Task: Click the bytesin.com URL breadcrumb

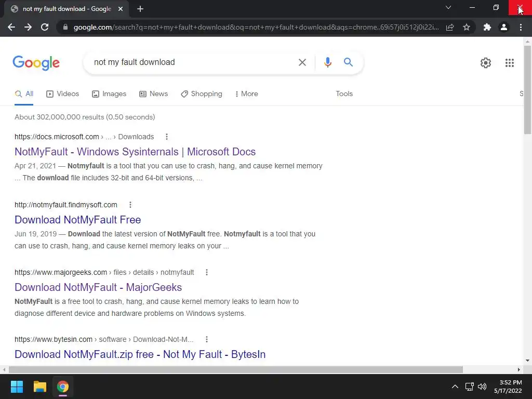Action: click(104, 340)
